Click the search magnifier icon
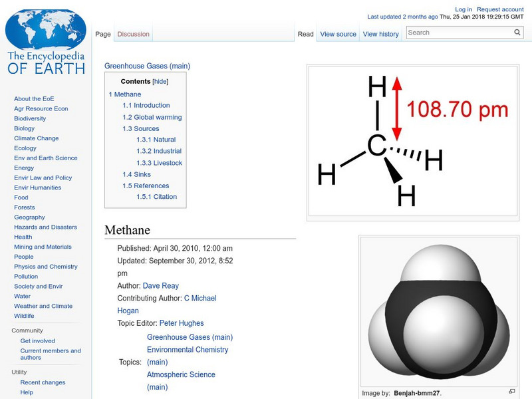The image size is (532, 399). (517, 33)
